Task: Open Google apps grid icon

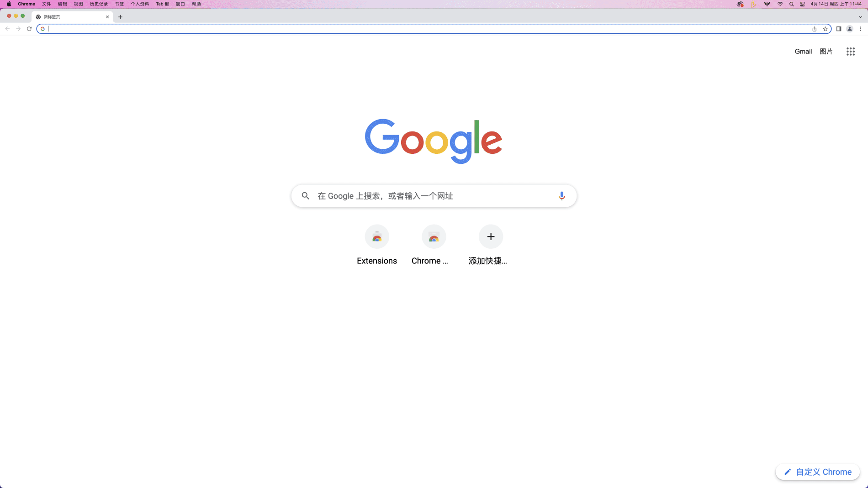Action: tap(850, 52)
